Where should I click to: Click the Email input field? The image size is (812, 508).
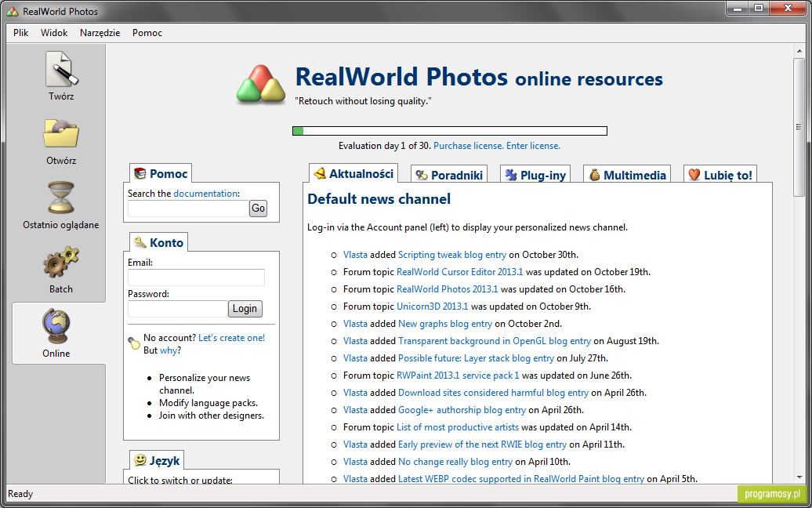(196, 277)
